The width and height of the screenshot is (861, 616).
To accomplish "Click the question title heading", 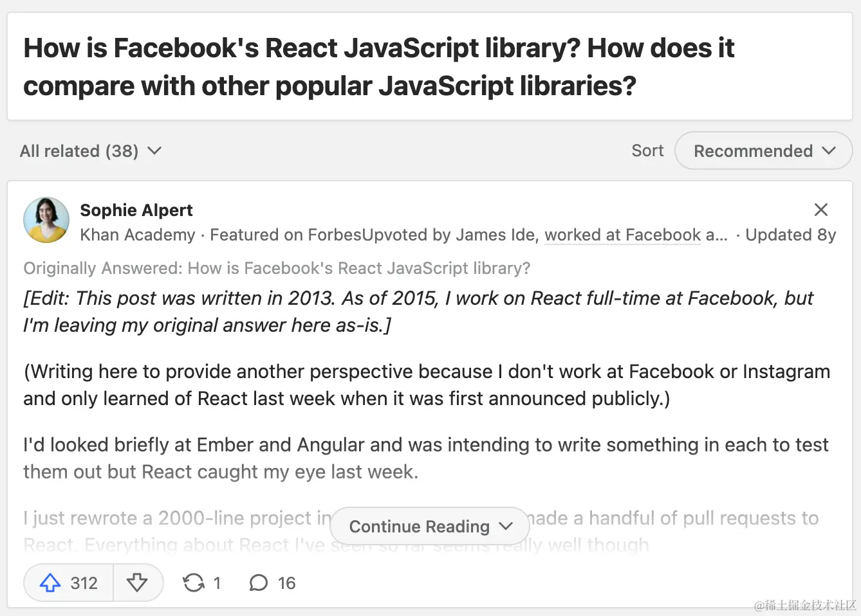I will (x=378, y=67).
